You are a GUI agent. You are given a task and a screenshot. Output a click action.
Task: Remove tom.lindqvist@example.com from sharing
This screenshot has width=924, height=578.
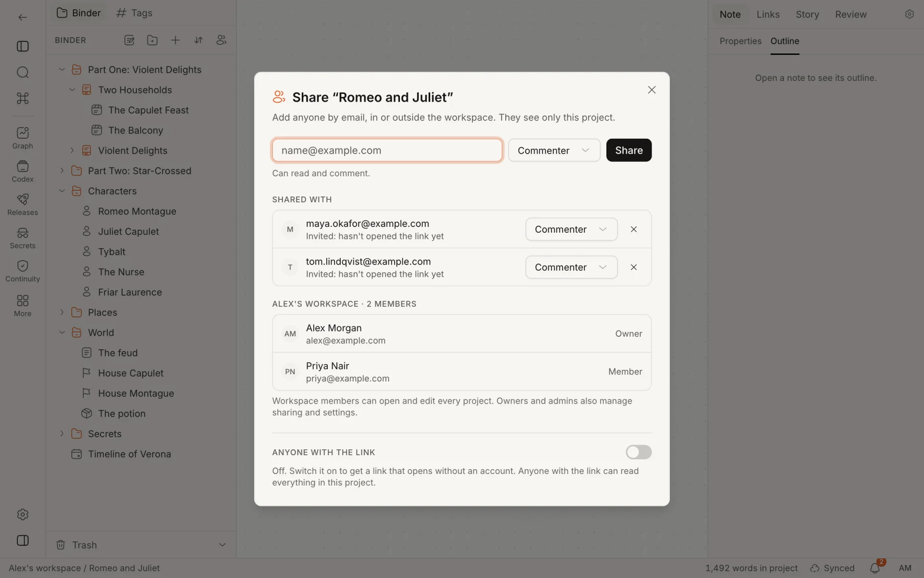[x=633, y=267]
